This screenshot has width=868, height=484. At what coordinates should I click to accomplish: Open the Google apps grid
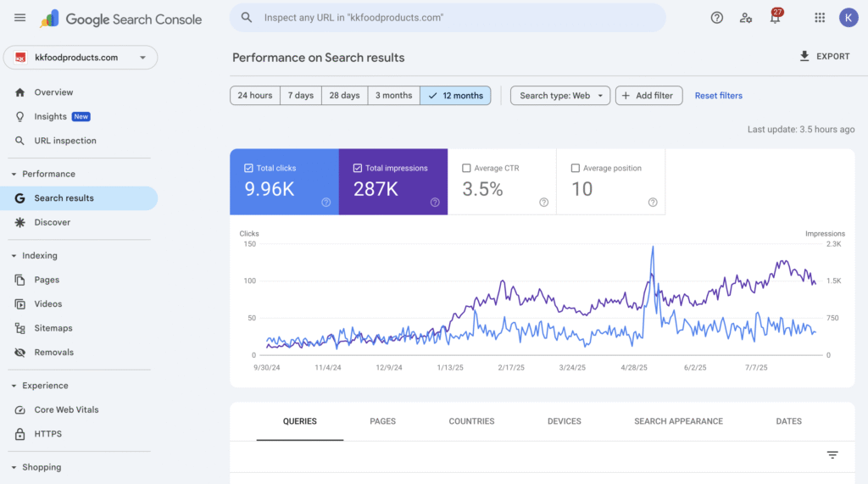pos(820,18)
